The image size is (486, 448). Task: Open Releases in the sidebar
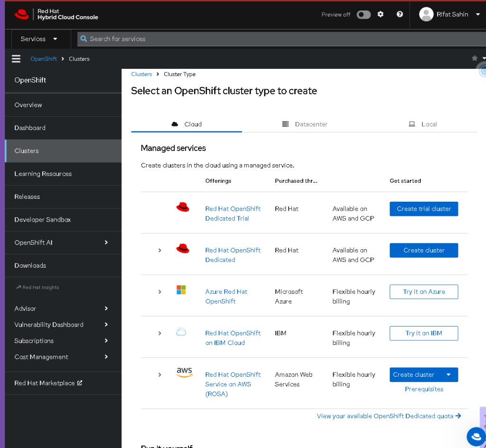tap(63, 197)
